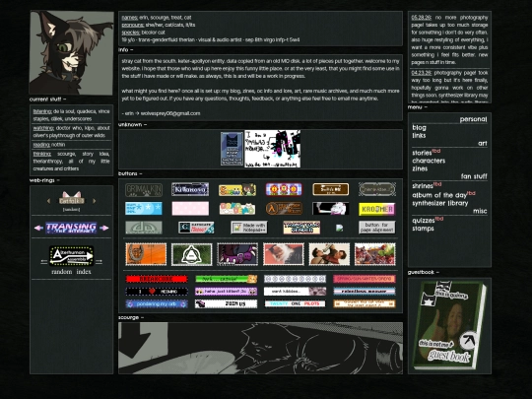Viewport: 532px width, 399px height.
Task: Click Alterhuman Assembly right arrow
Action: coord(99,262)
